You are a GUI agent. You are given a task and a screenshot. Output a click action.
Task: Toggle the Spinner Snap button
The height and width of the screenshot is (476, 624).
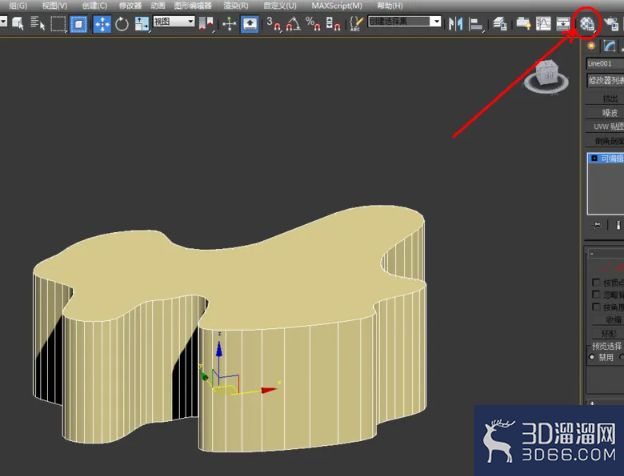(333, 24)
